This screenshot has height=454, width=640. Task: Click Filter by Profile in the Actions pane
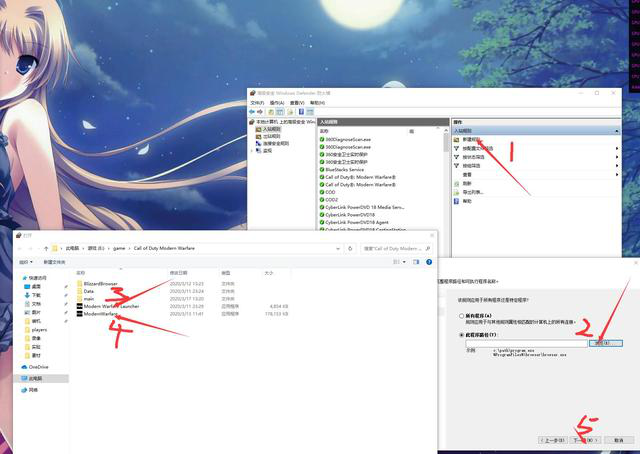pyautogui.click(x=478, y=148)
